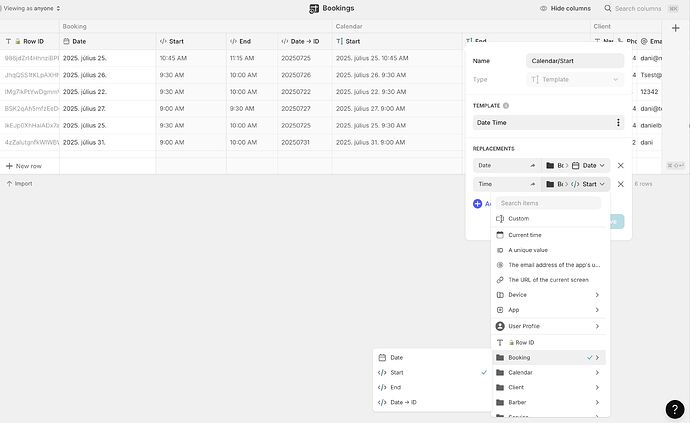The image size is (690, 423).
Task: Select Custom in the items menu
Action: [550, 218]
